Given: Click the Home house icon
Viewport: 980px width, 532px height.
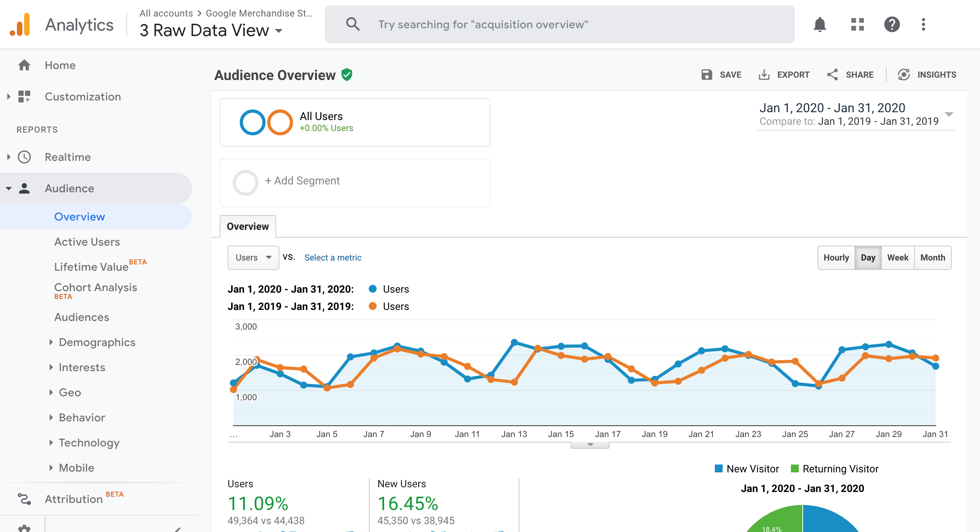Looking at the screenshot, I should pos(24,65).
